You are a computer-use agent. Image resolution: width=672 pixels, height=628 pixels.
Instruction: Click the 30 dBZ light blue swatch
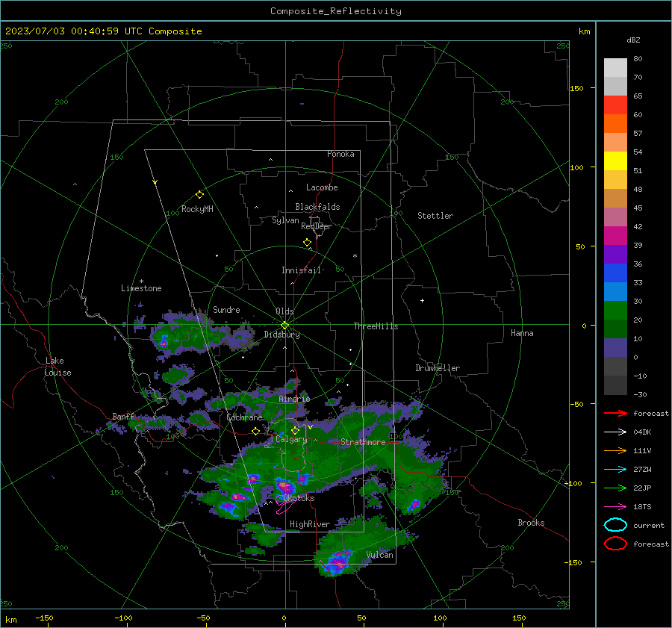pyautogui.click(x=615, y=291)
